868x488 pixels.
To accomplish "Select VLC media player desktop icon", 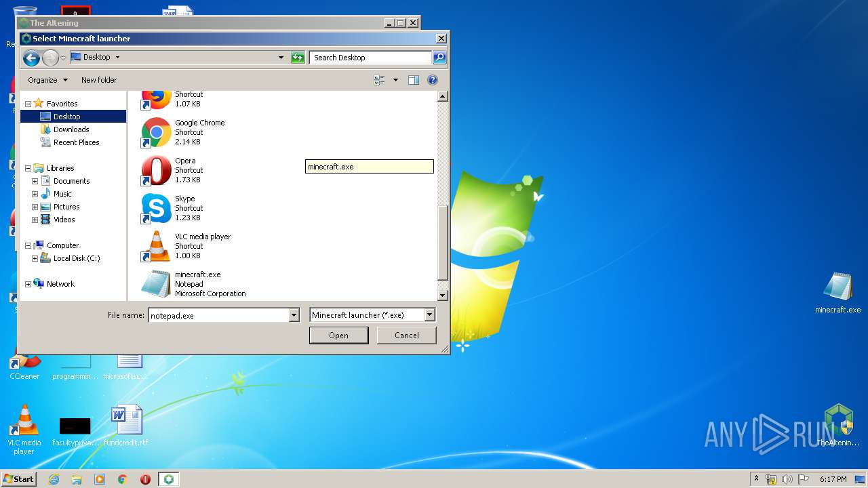I will click(x=24, y=430).
